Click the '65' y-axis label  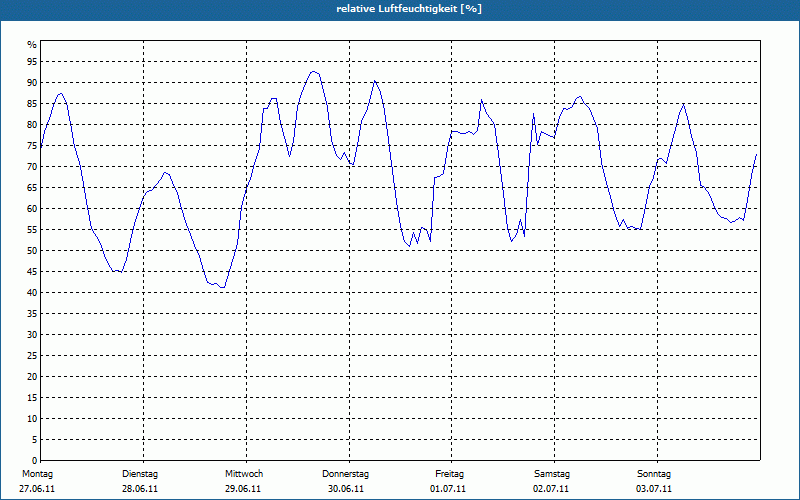coord(32,188)
